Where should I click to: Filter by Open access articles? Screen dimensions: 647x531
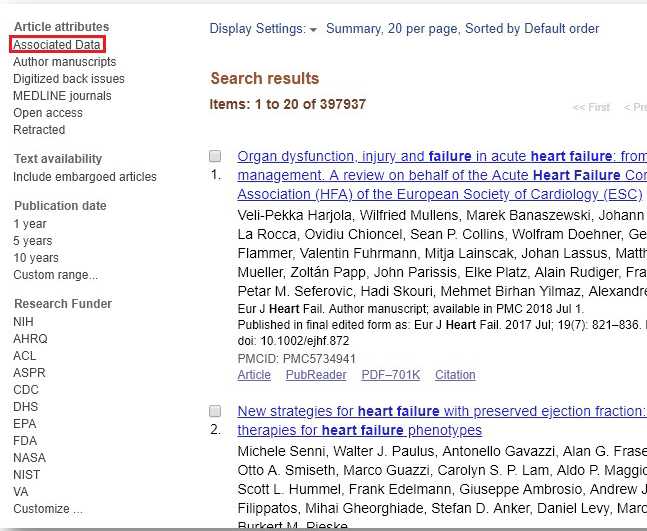pos(48,113)
